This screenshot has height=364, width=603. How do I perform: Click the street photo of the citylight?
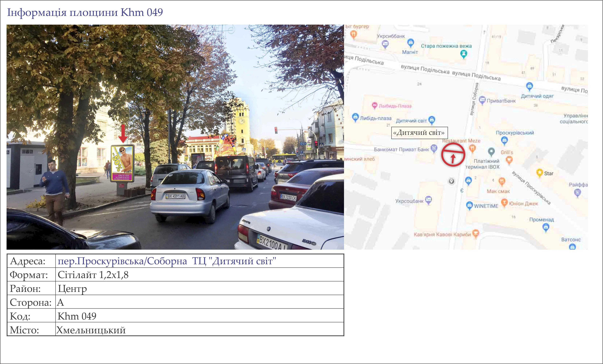tap(175, 137)
